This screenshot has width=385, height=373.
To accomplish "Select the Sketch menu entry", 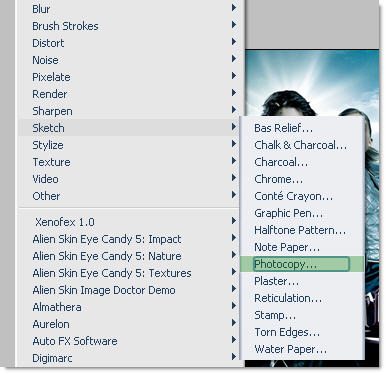I will [x=128, y=128].
